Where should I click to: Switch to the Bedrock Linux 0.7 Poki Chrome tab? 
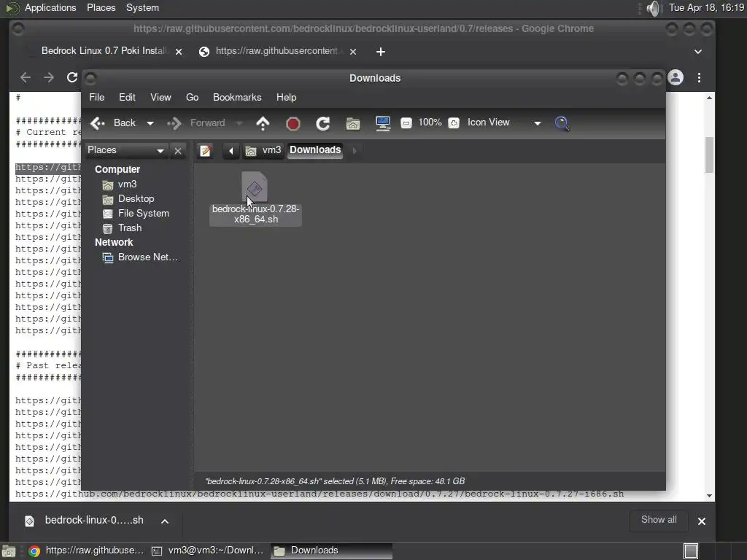(102, 52)
